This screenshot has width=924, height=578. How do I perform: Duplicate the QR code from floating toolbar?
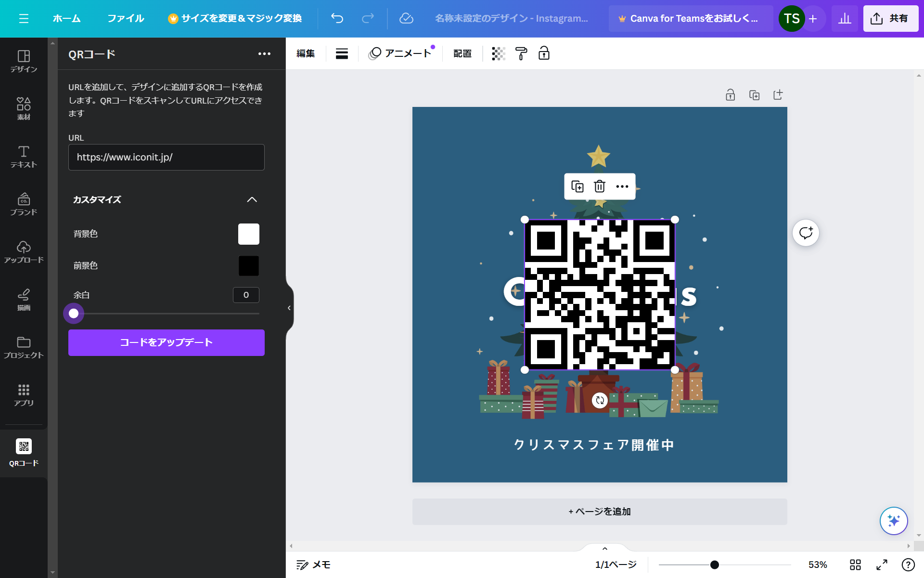click(577, 186)
